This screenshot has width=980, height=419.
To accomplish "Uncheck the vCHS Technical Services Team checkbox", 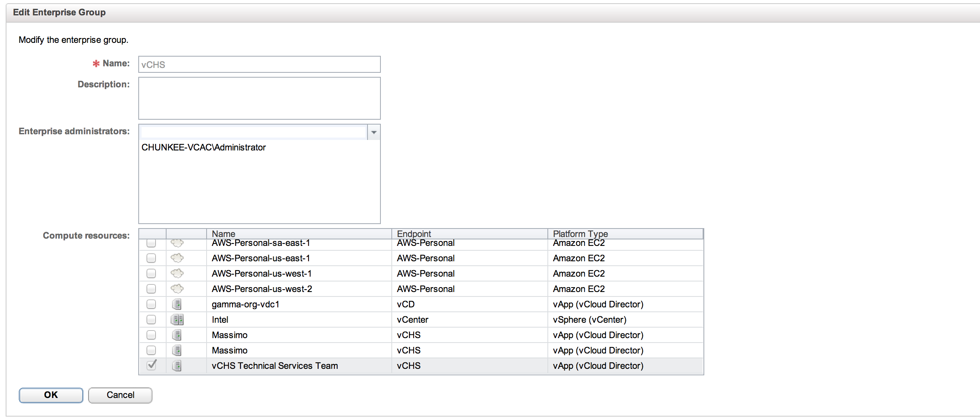I will coord(152,365).
